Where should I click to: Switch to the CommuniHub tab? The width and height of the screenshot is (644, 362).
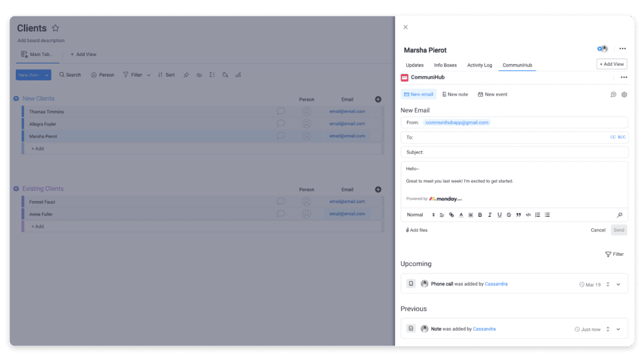tap(517, 65)
